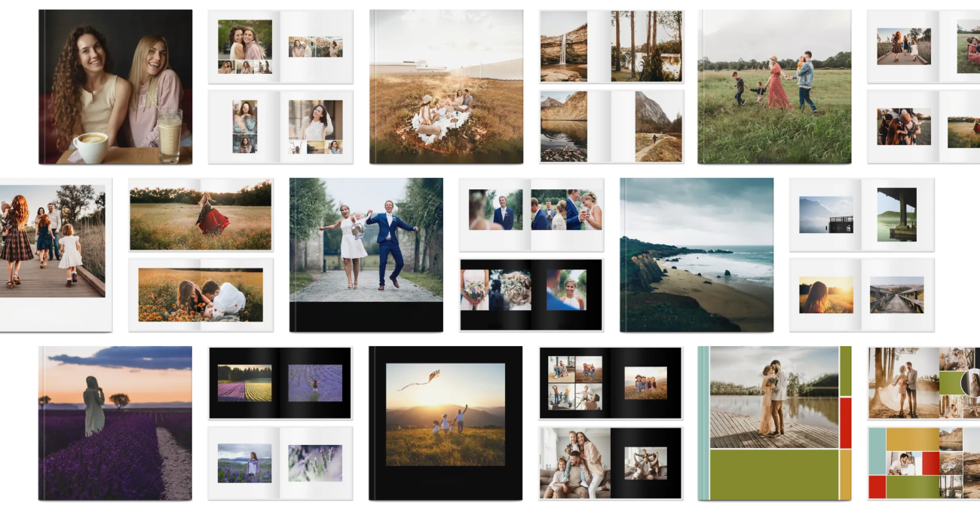Choose the white spread with woman in lavender

pyautogui.click(x=280, y=463)
